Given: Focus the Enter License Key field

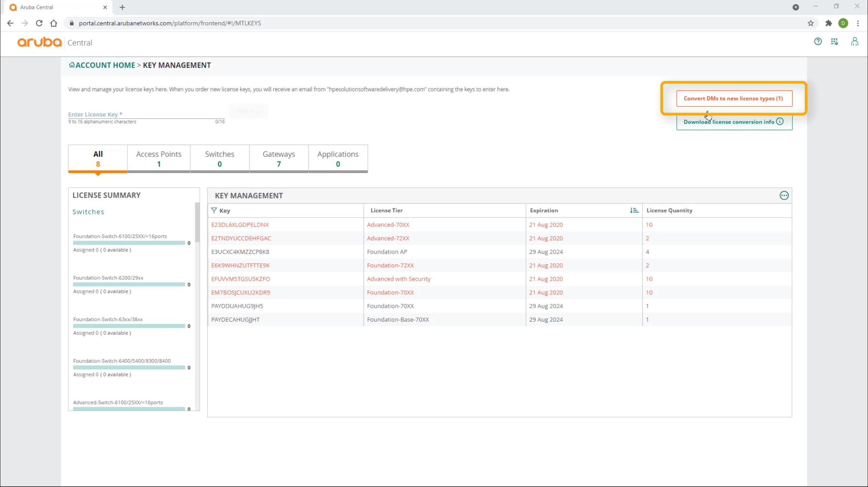Looking at the screenshot, I should click(x=146, y=114).
